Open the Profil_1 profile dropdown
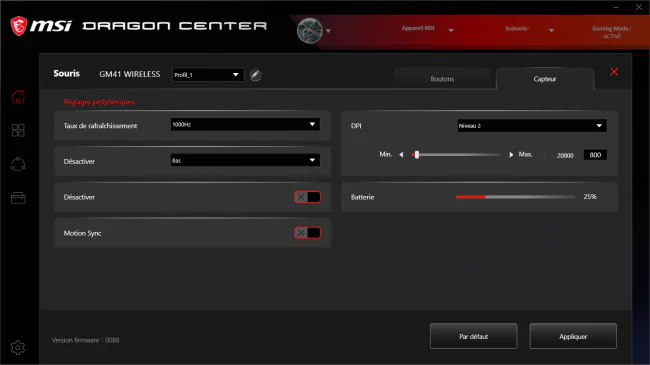 [x=208, y=75]
